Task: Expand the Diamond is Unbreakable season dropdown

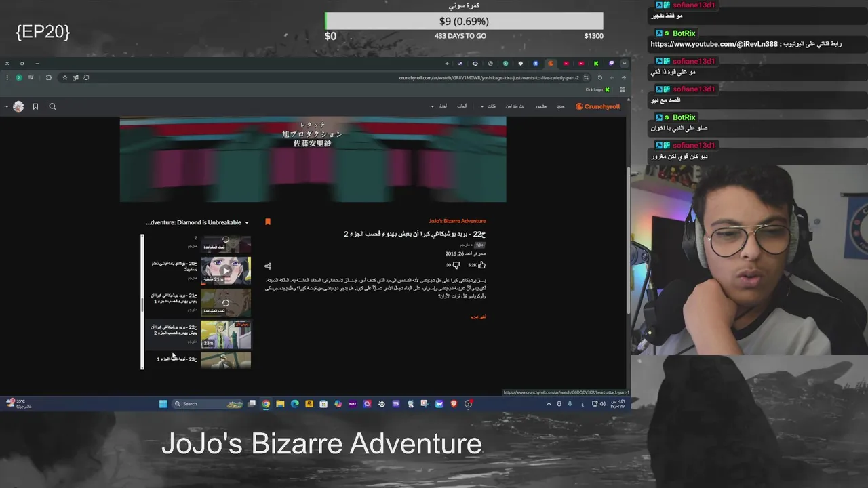Action: [197, 222]
